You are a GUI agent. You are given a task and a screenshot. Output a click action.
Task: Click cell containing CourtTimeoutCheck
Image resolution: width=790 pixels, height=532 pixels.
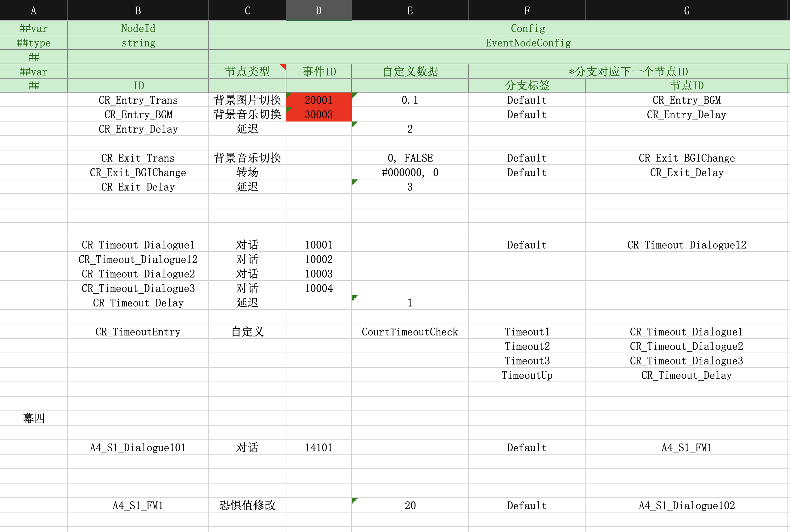(410, 331)
